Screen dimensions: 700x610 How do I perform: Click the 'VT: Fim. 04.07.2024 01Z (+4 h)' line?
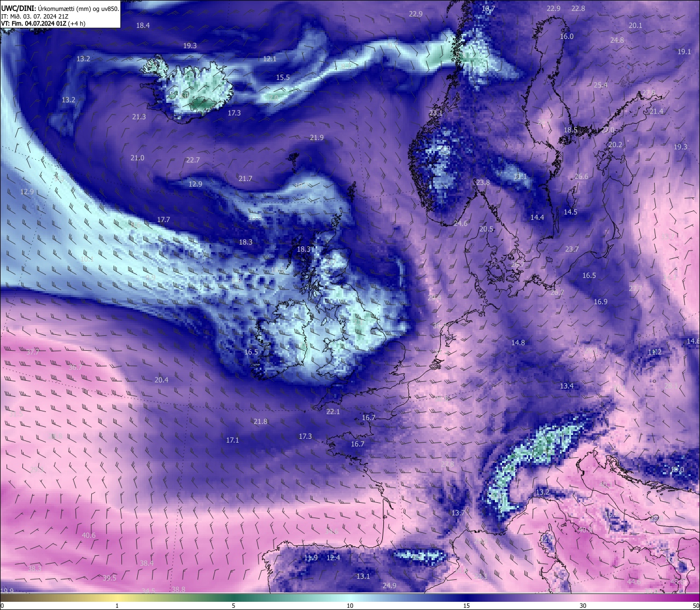(43, 24)
